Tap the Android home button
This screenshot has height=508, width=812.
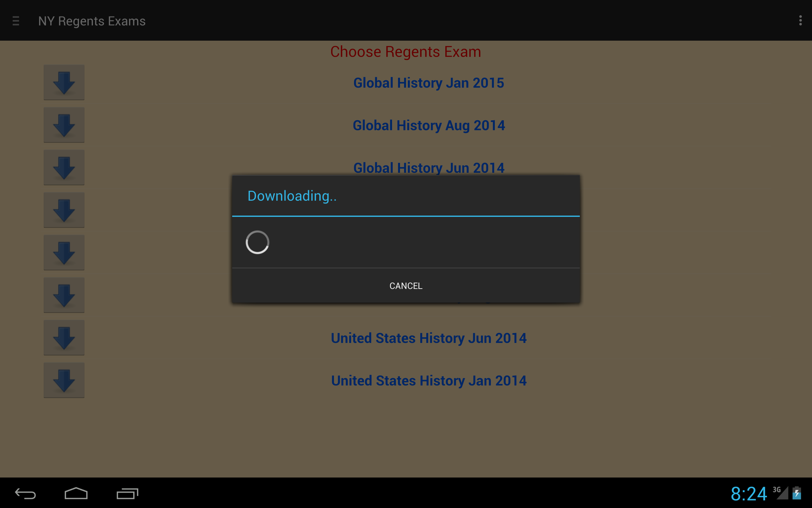click(x=76, y=493)
